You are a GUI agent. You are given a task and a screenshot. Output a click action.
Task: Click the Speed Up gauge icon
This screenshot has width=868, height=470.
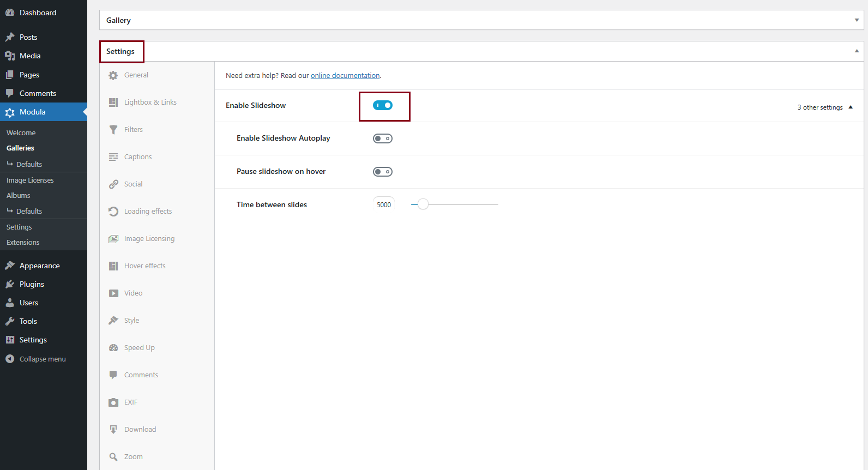(113, 348)
